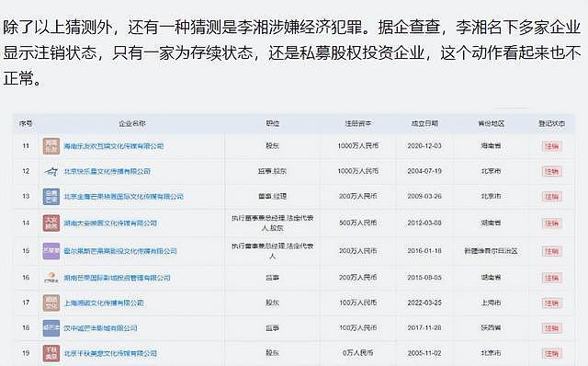The height and width of the screenshot is (366, 588).
Task: Open the Beijing company link in row 12
Action: tap(107, 172)
